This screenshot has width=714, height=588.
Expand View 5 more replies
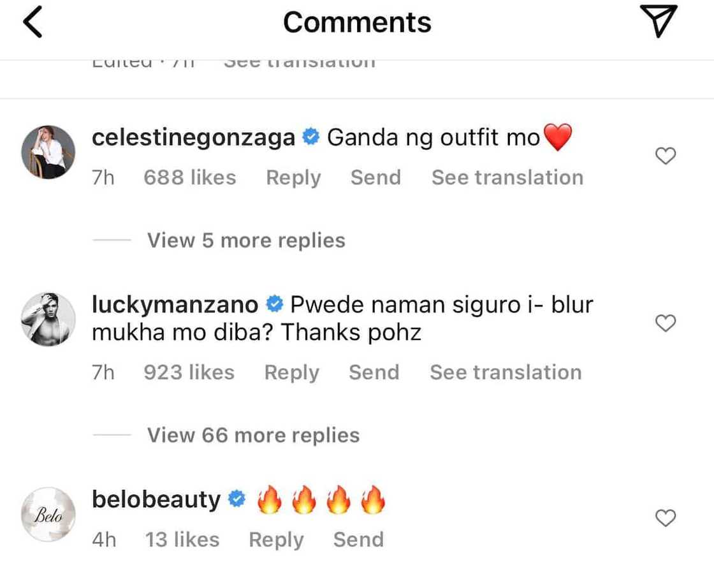246,240
